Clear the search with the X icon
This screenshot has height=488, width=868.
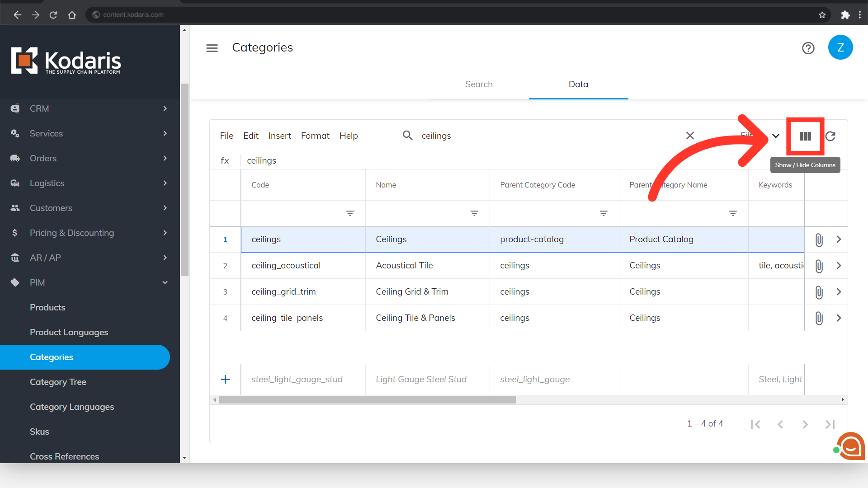click(690, 136)
